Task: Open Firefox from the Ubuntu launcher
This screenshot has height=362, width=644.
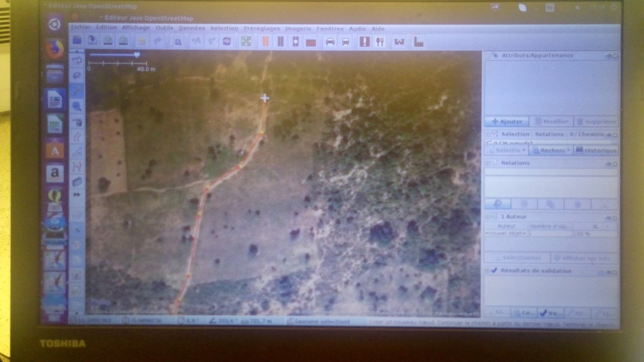Action: click(x=54, y=49)
